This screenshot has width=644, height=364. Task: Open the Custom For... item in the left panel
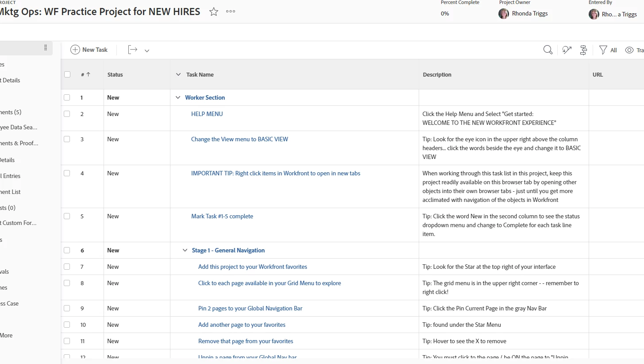[x=18, y=223]
